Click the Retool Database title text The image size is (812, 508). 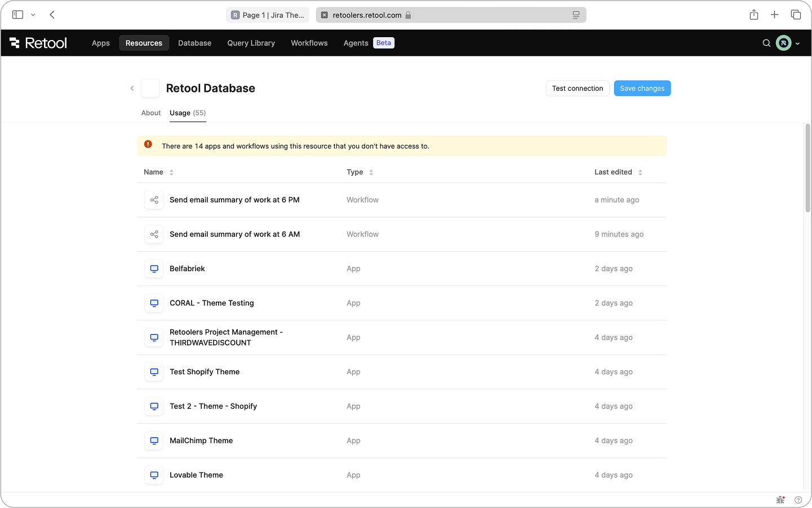coord(210,89)
